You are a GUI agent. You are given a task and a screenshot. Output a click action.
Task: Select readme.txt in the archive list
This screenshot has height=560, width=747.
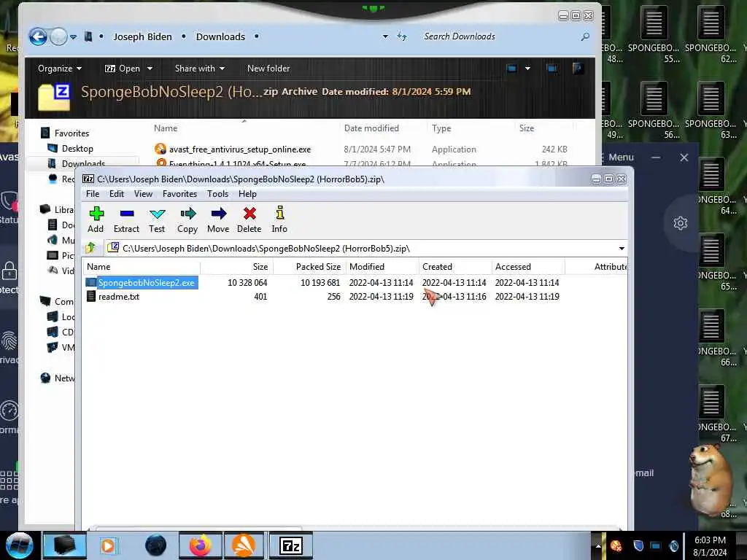(113, 297)
